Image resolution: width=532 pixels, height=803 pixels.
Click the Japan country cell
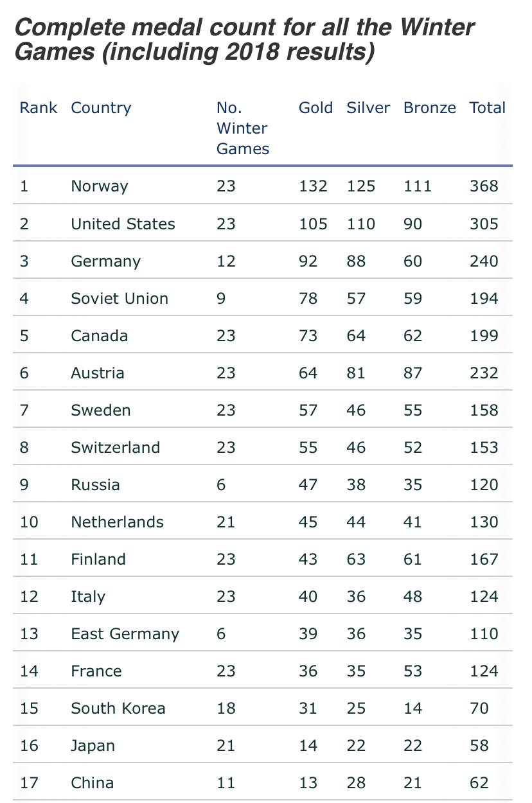click(93, 745)
